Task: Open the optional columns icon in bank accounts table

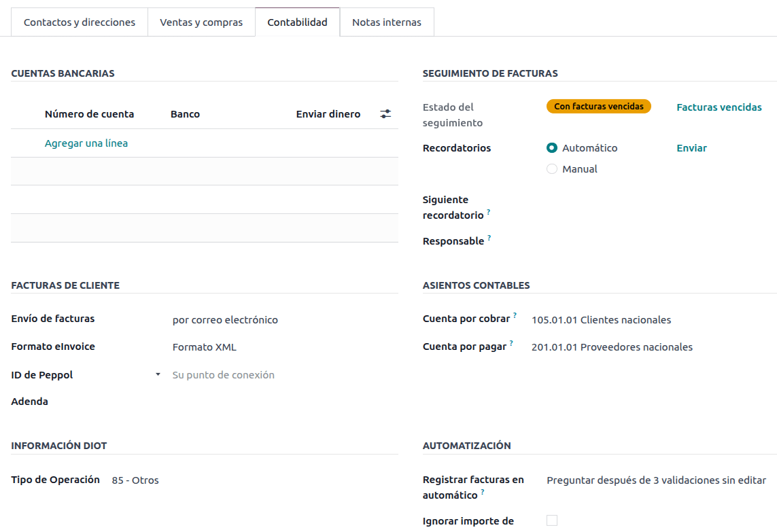Action: click(x=385, y=113)
